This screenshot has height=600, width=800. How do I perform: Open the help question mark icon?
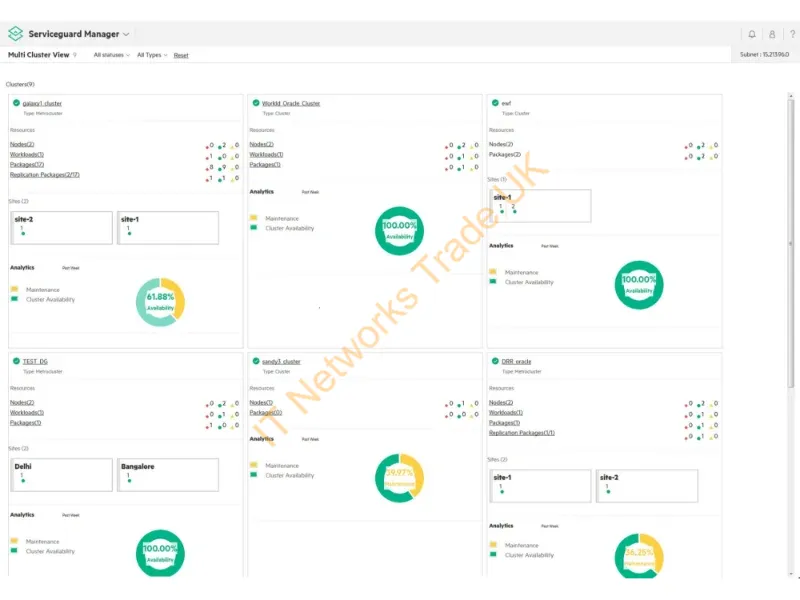(792, 34)
